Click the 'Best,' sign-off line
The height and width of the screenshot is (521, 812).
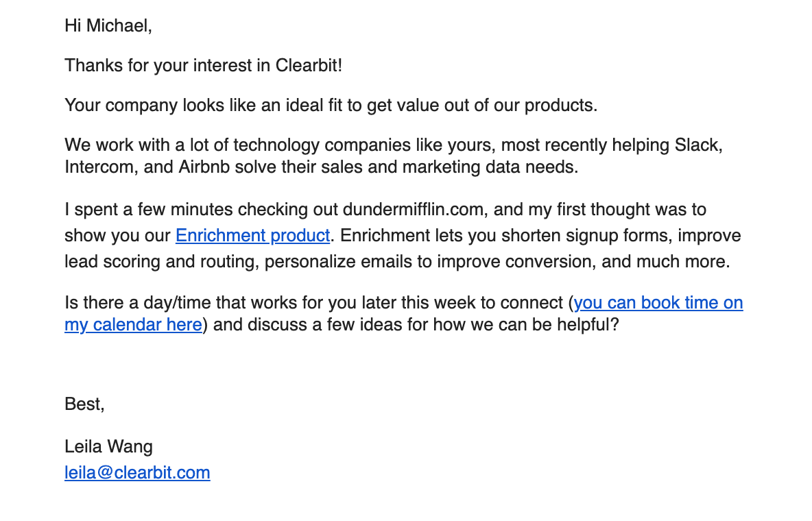(84, 404)
